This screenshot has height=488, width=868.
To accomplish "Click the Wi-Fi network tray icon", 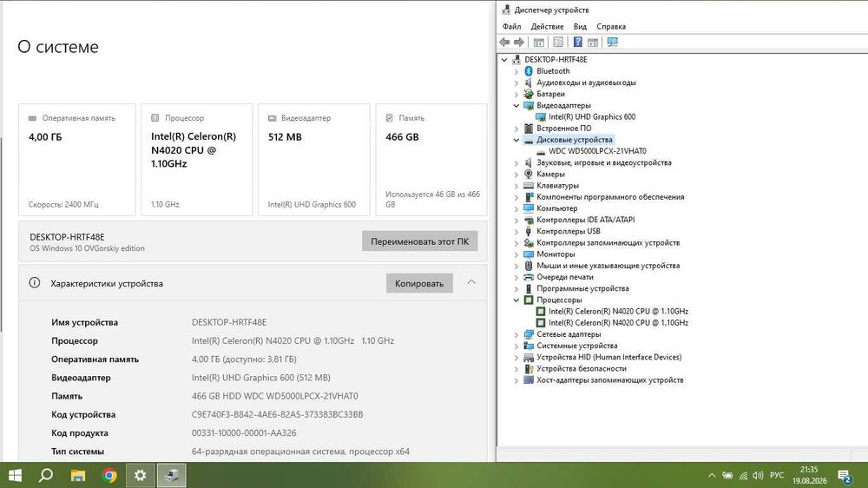I will pos(743,475).
